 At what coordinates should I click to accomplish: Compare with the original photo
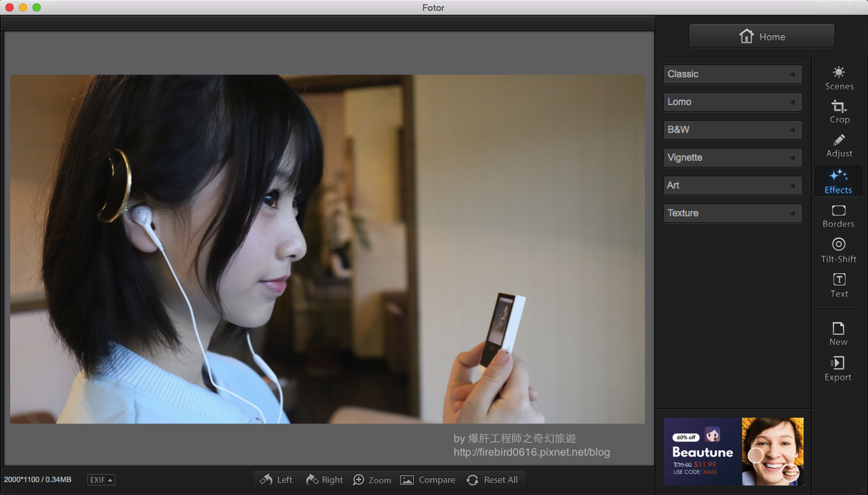click(428, 480)
